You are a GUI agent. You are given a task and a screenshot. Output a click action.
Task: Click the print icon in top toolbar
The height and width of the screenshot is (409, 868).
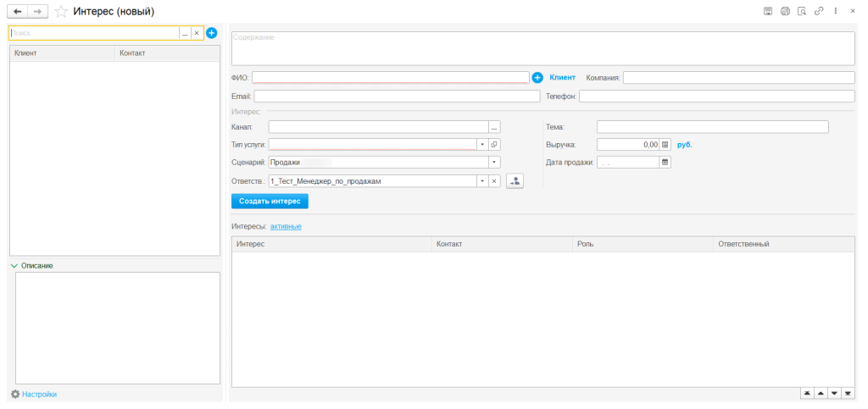(785, 11)
